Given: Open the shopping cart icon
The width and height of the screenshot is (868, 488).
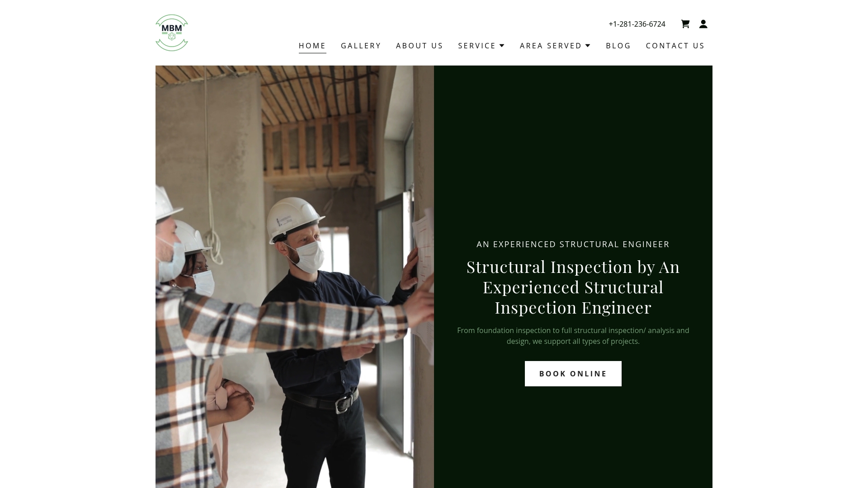Looking at the screenshot, I should [x=685, y=24].
